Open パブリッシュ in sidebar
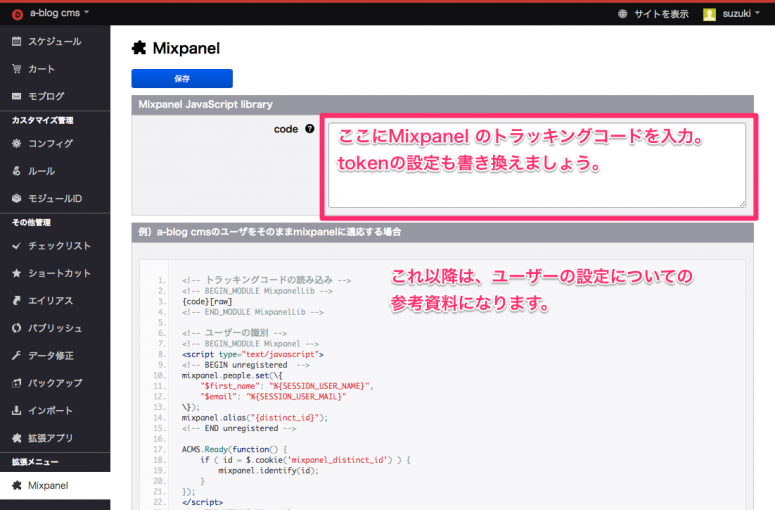 click(55, 328)
